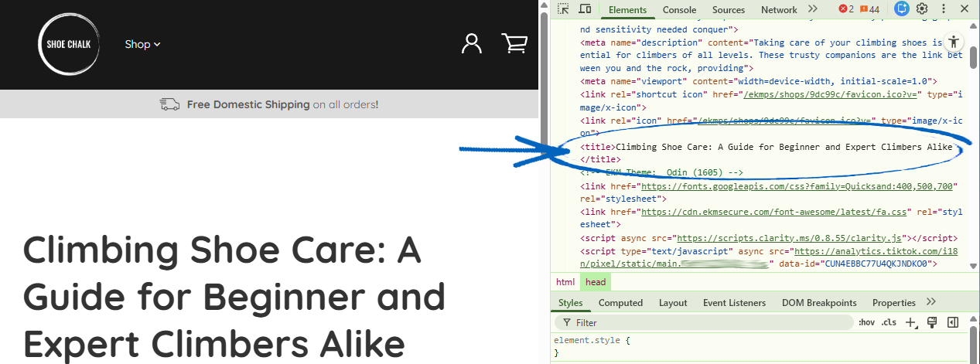Select the meta description element line
980x364 pixels.
tap(771, 56)
